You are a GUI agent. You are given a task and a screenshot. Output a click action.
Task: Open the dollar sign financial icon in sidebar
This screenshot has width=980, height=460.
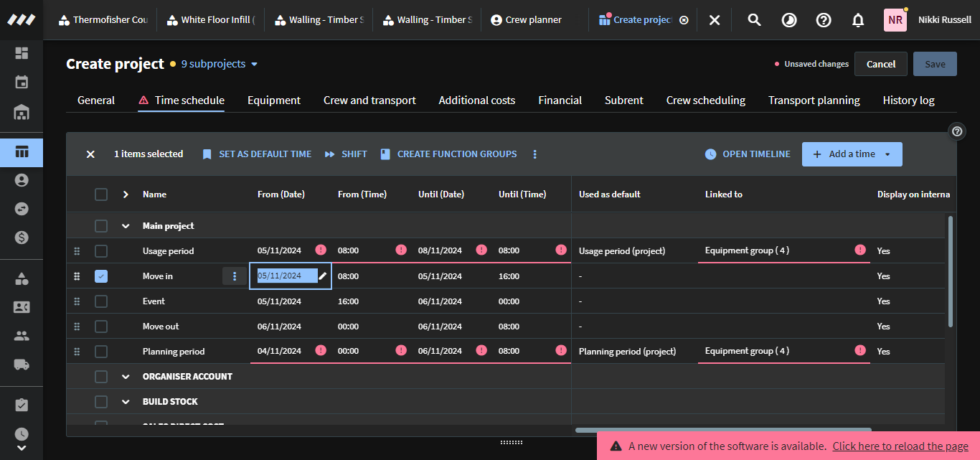(22, 238)
